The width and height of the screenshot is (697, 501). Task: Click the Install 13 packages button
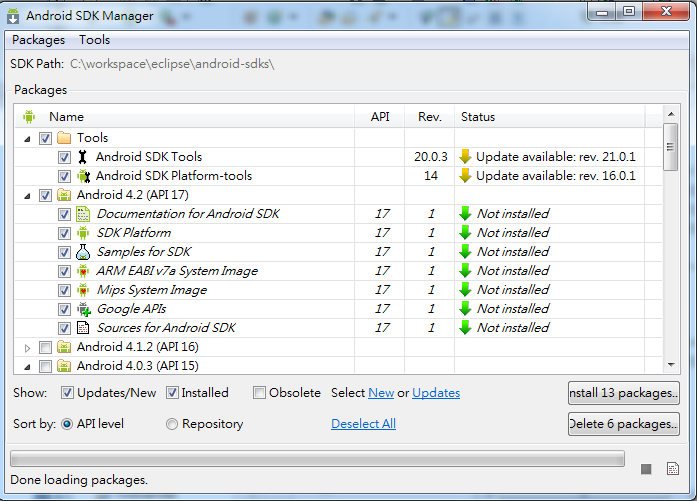[x=624, y=393]
